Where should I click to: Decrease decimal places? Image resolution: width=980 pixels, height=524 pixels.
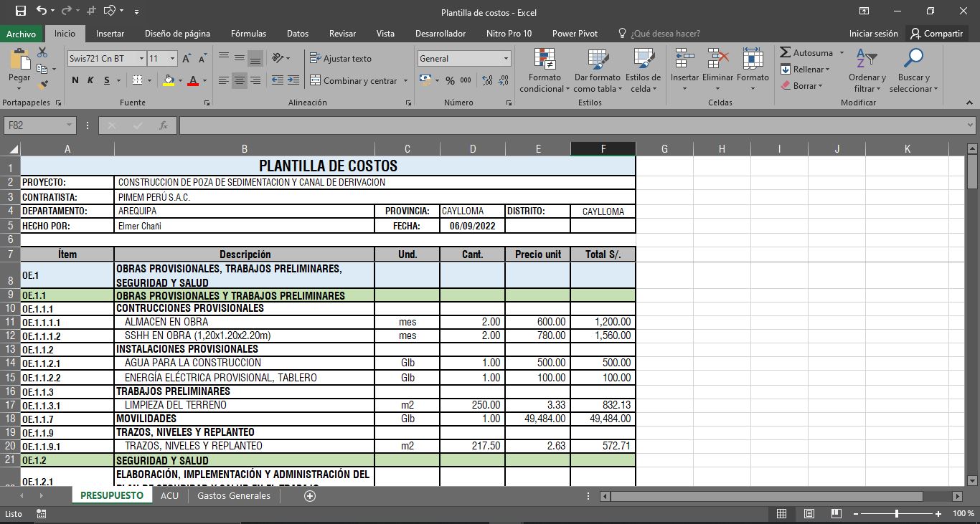point(504,80)
